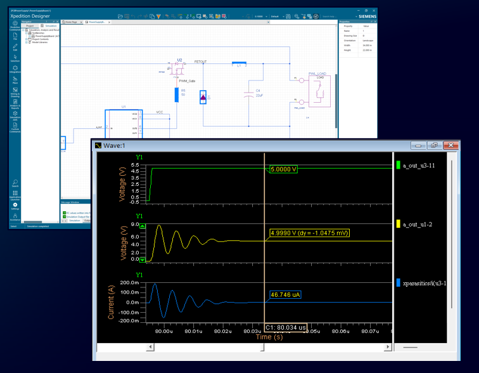Click the left scroll arrow below waveform
Image resolution: width=479 pixels, height=373 pixels.
click(x=150, y=347)
